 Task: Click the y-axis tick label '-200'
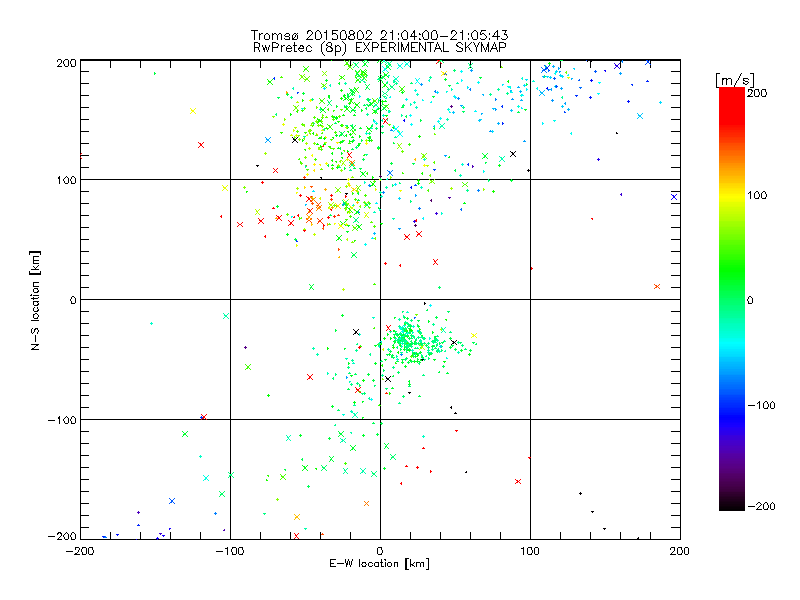(62, 537)
